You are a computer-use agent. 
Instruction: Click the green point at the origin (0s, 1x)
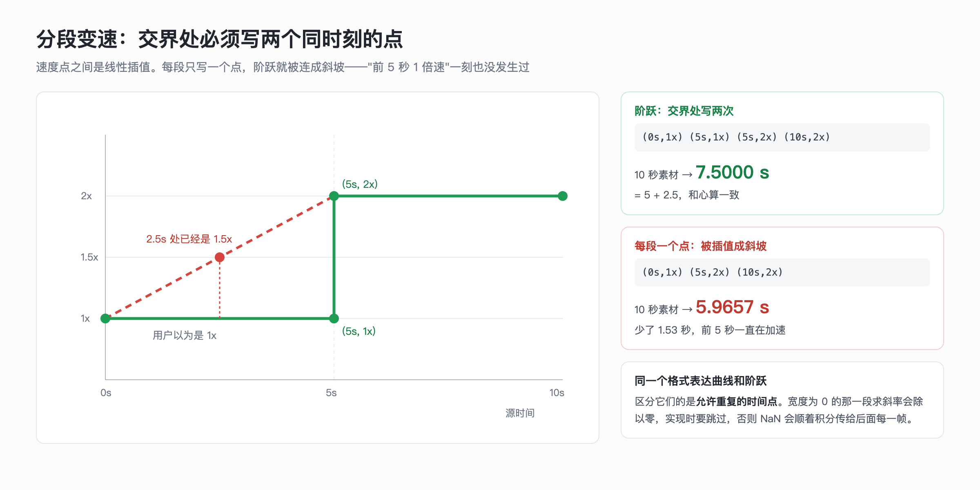(x=105, y=318)
